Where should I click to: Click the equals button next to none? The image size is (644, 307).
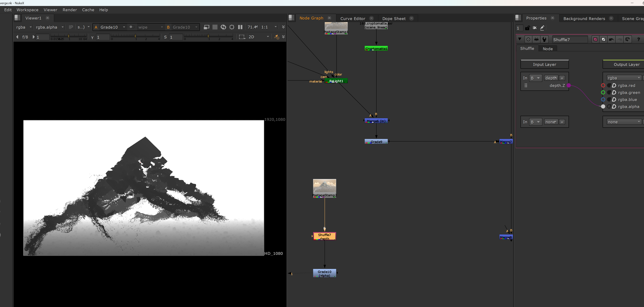pyautogui.click(x=562, y=122)
